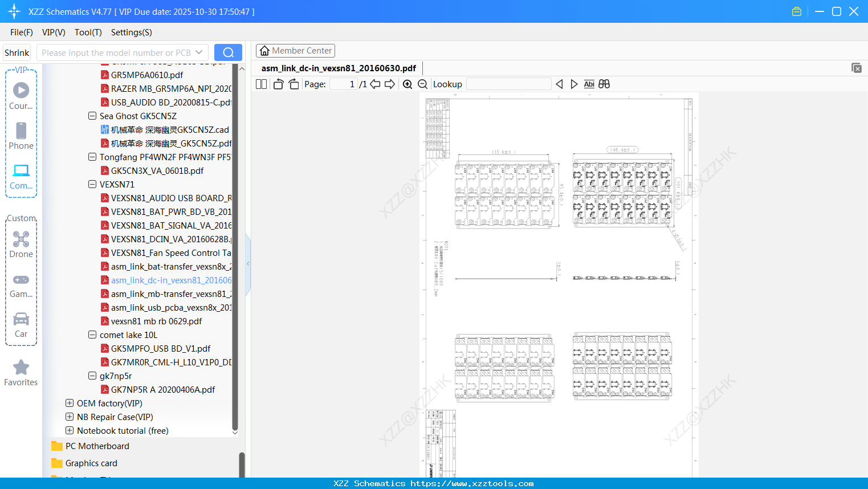Screen dimensions: 868x489
Task: Open the GK5CN5Z.cad file
Action: coord(165,129)
